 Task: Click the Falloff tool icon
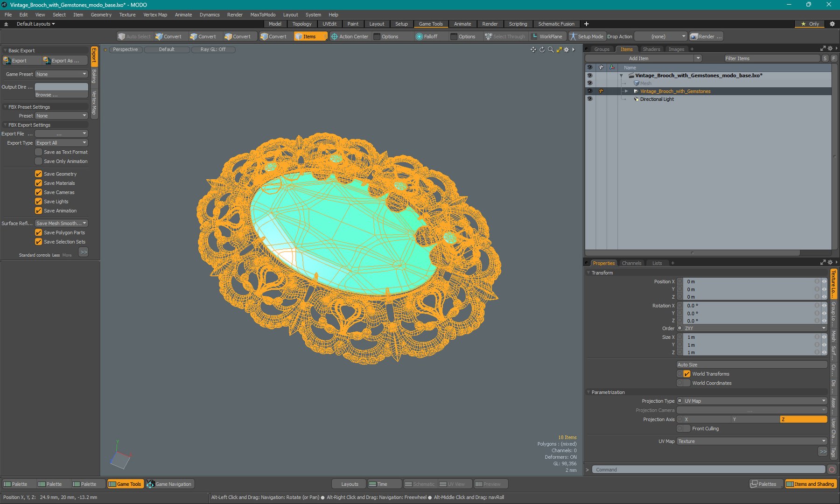419,36
